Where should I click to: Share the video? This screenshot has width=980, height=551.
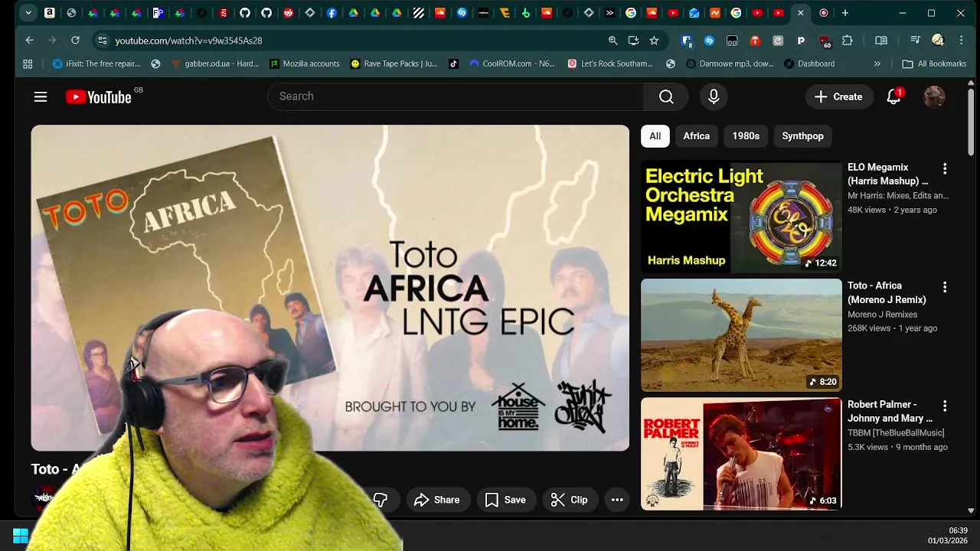tap(437, 500)
